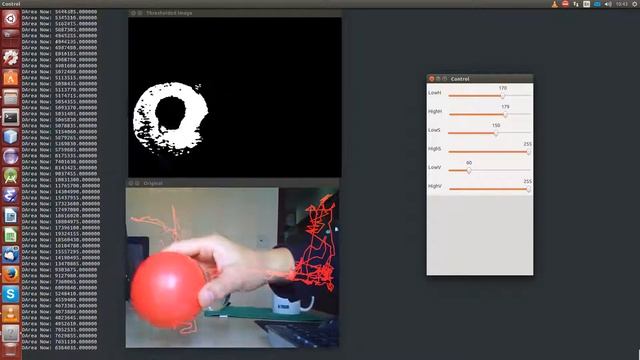Open keyboard layout indicator in top panel

(587, 4)
